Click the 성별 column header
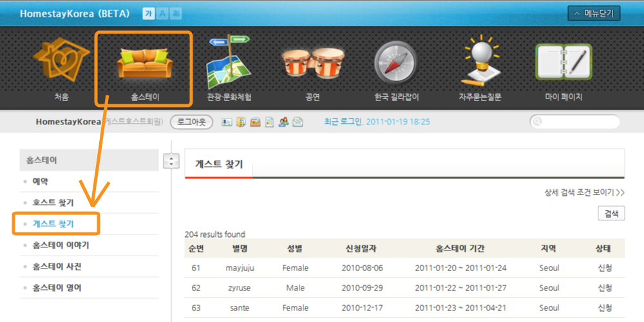 pyautogui.click(x=295, y=249)
